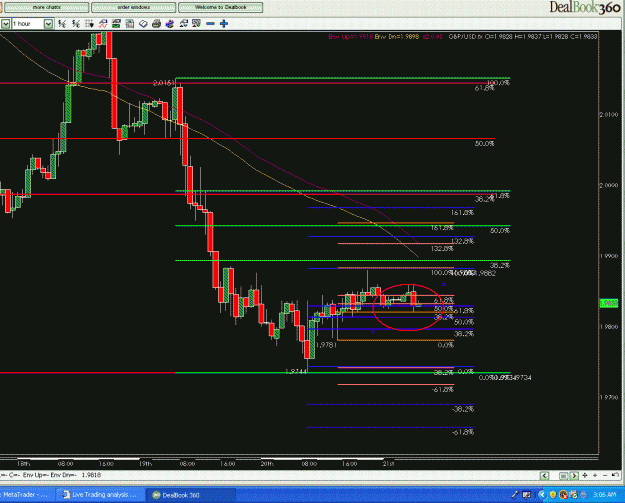Click the second currency-ratio toolbar icon
This screenshot has height=503, width=625.
pos(76,24)
